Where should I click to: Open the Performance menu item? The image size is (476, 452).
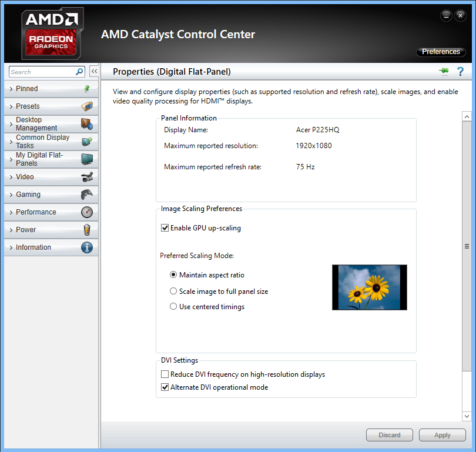pyautogui.click(x=51, y=212)
